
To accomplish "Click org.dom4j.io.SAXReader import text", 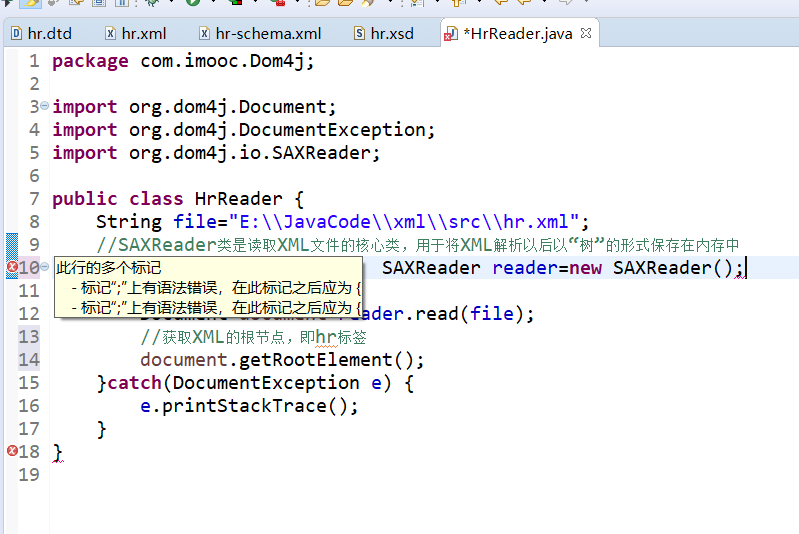I will click(x=249, y=153).
